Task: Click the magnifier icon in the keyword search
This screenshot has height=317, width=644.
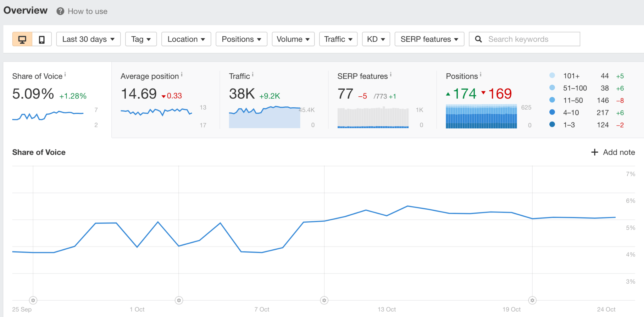Action: [x=479, y=39]
